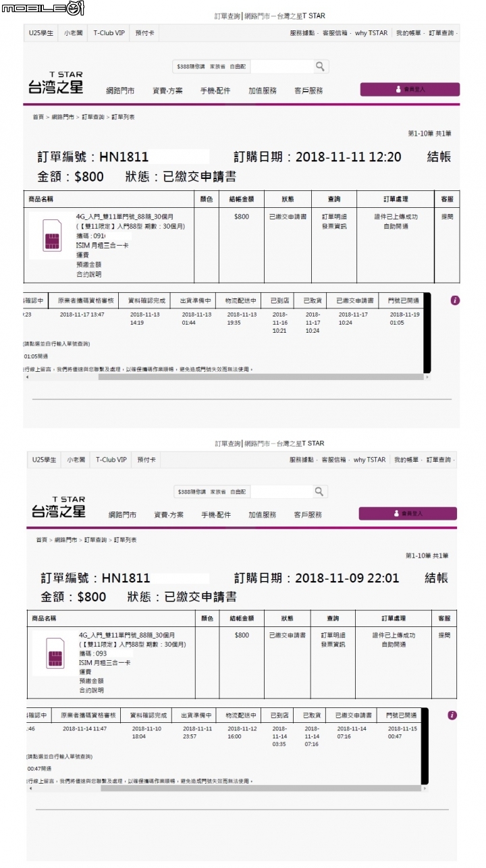Select 預付卡 tab in lower screenshot
Viewport: 486px width, 868px height.
pyautogui.click(x=146, y=460)
